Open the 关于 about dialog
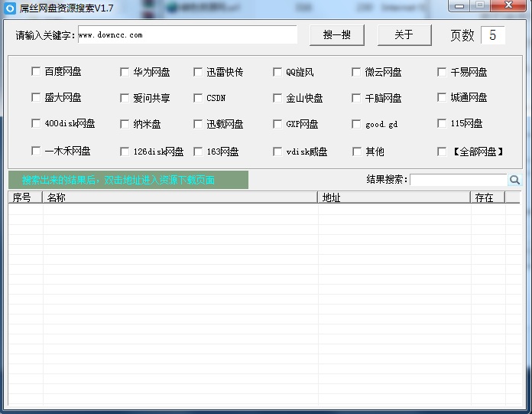 (404, 34)
